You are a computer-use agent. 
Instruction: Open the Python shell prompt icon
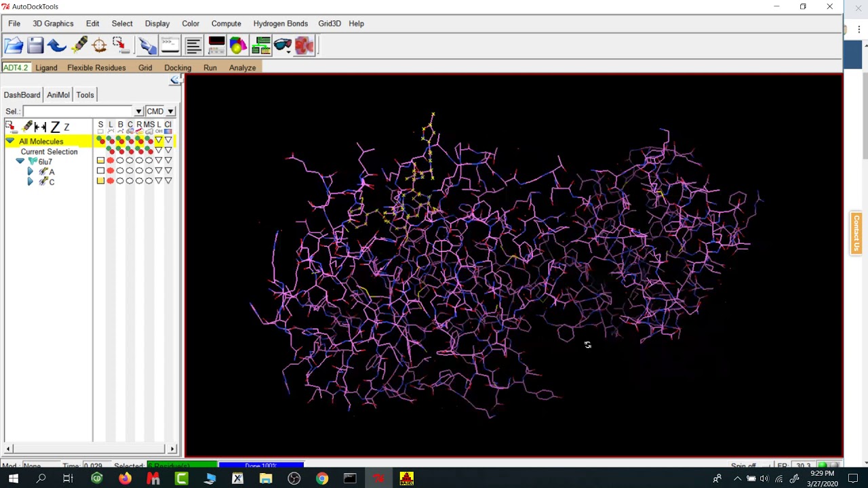click(170, 45)
